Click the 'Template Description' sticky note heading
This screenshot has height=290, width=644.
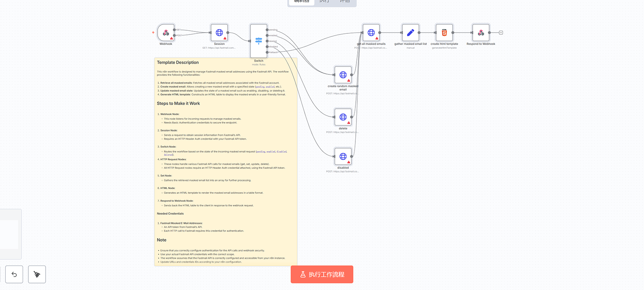(178, 63)
